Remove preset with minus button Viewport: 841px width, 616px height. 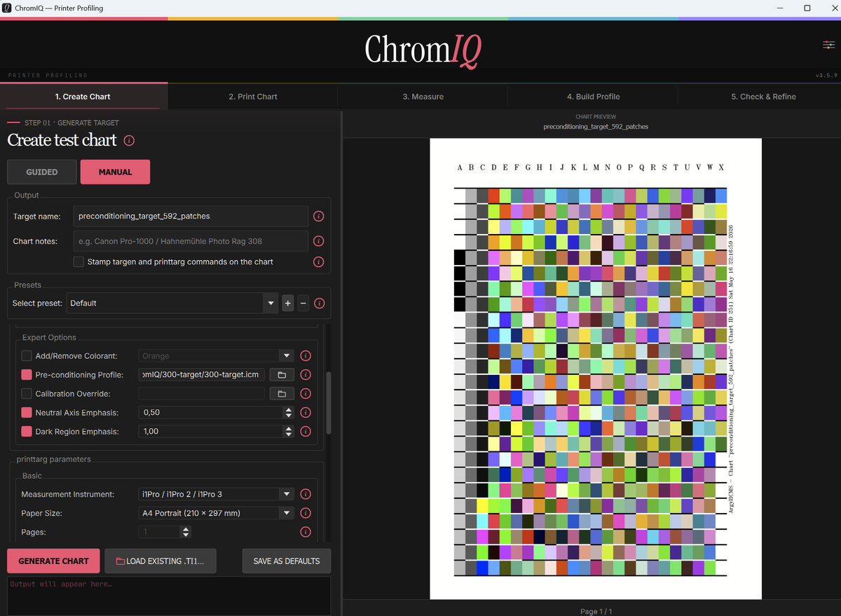click(303, 303)
